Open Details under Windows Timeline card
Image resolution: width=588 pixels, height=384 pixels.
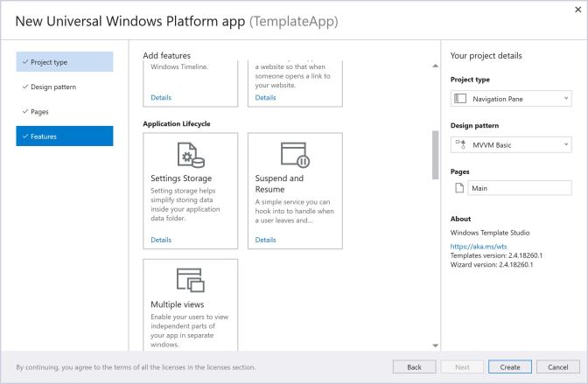click(x=161, y=97)
